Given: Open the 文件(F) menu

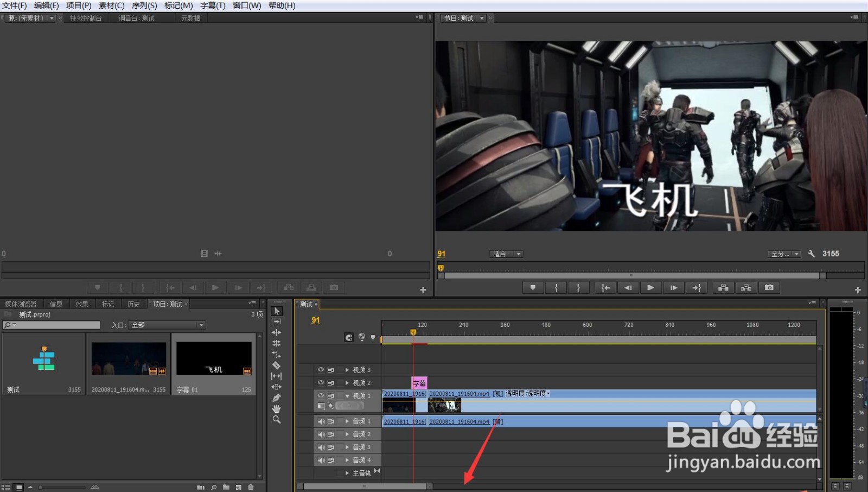Looking at the screenshot, I should 15,5.
